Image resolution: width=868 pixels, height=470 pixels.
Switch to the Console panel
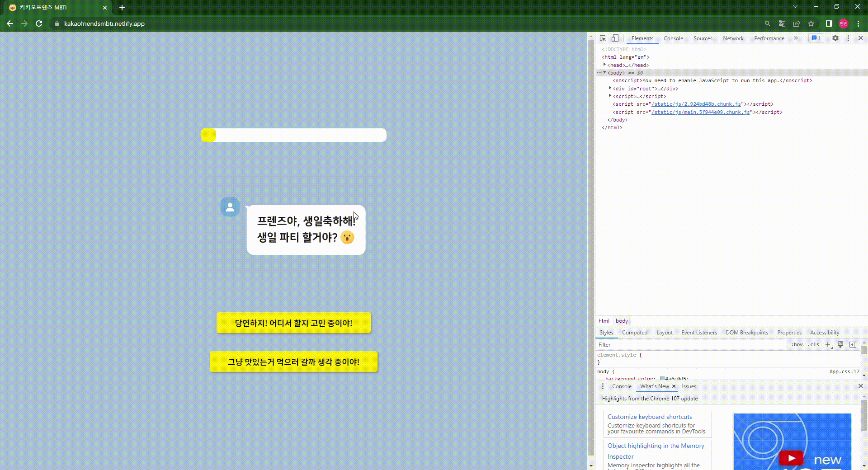coord(673,38)
